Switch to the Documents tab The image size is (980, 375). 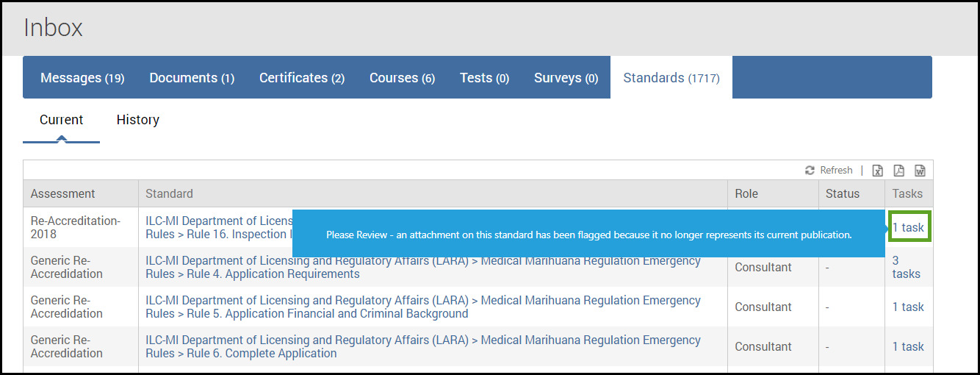coord(192,78)
